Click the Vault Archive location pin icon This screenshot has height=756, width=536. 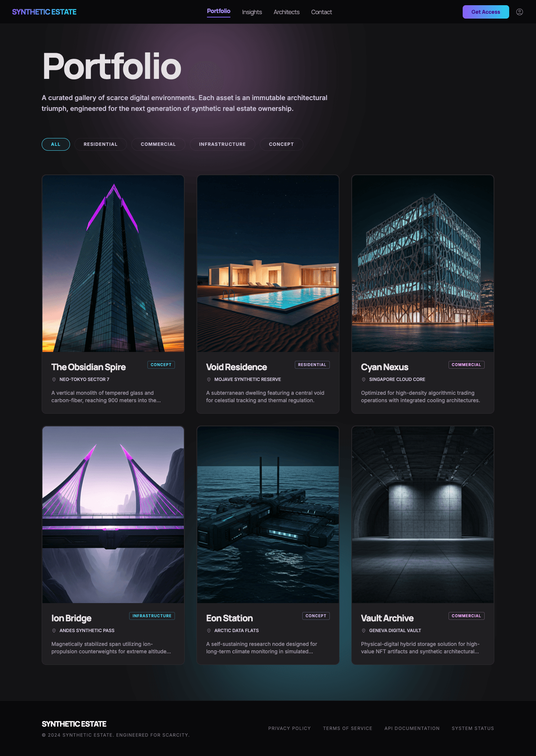pyautogui.click(x=364, y=631)
